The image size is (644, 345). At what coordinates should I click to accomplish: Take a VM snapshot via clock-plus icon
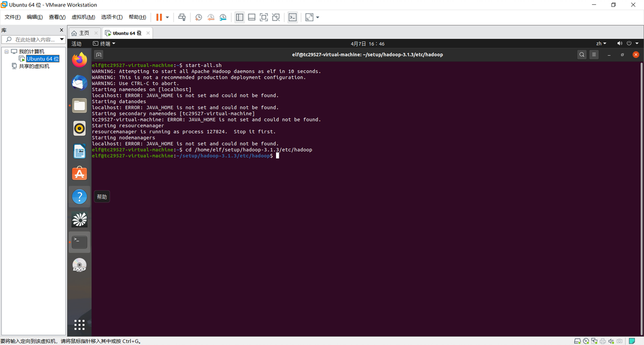[198, 17]
